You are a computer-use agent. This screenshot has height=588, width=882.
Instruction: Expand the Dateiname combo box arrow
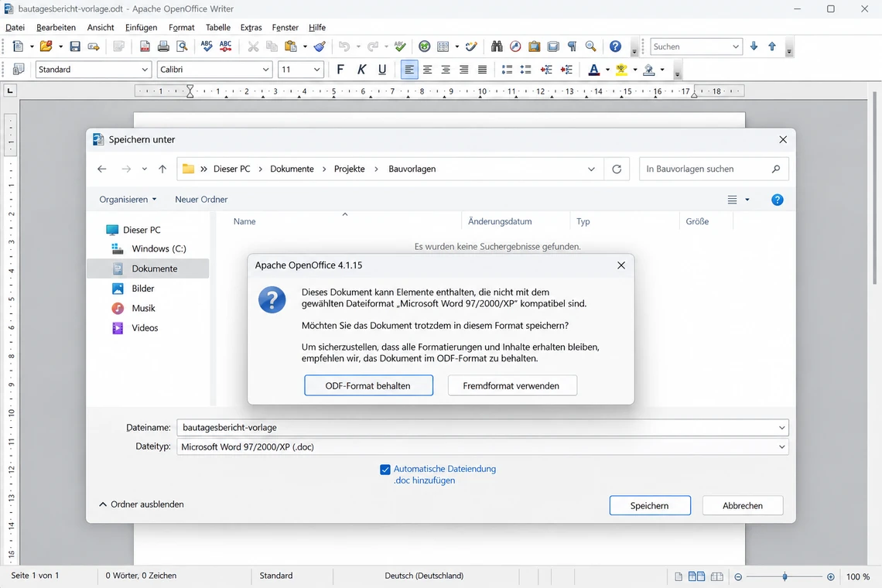tap(781, 428)
